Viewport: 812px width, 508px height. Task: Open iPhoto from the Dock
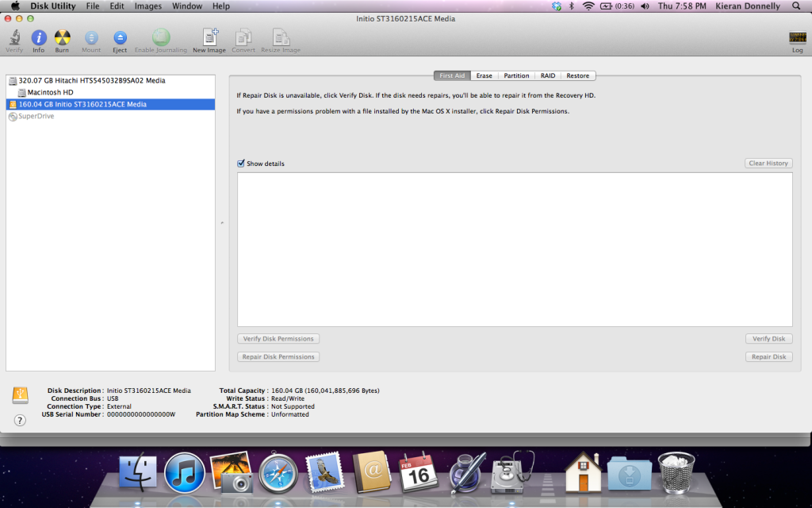click(x=231, y=472)
